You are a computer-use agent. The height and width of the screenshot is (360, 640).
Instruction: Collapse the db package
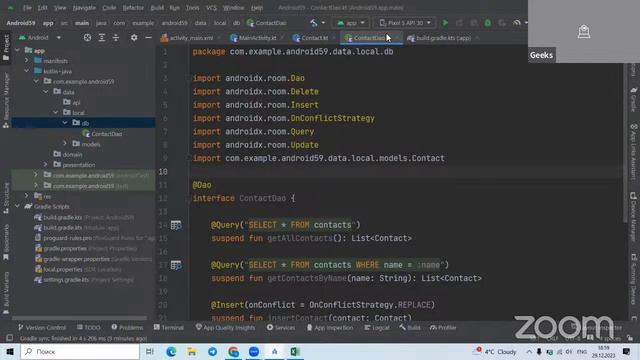(x=65, y=122)
